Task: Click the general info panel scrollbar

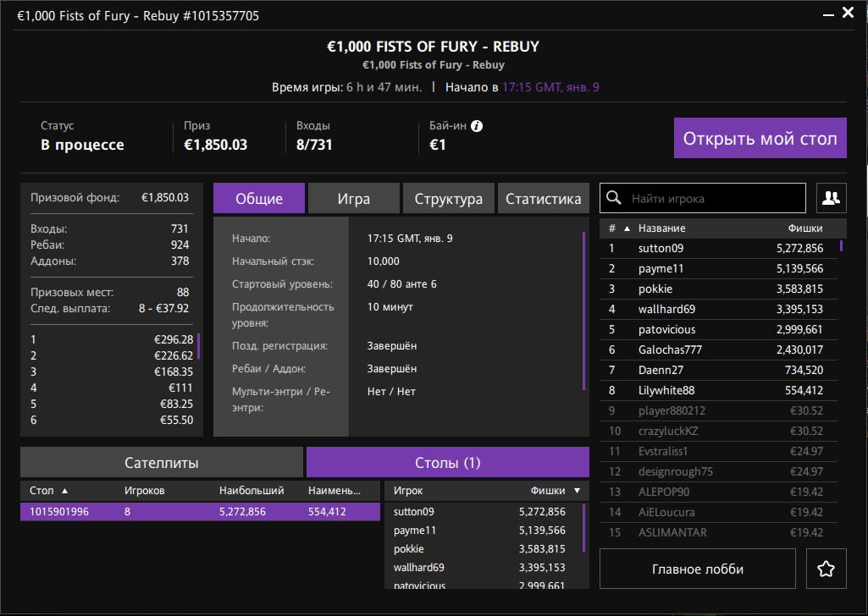Action: coord(584,311)
